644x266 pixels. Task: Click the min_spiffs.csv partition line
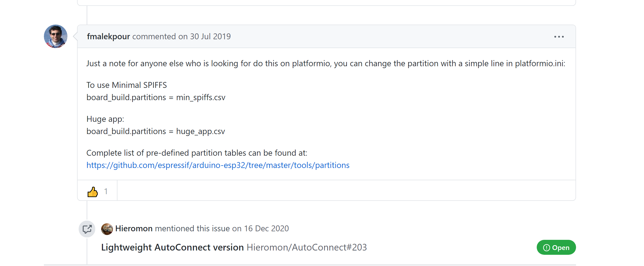tap(156, 97)
